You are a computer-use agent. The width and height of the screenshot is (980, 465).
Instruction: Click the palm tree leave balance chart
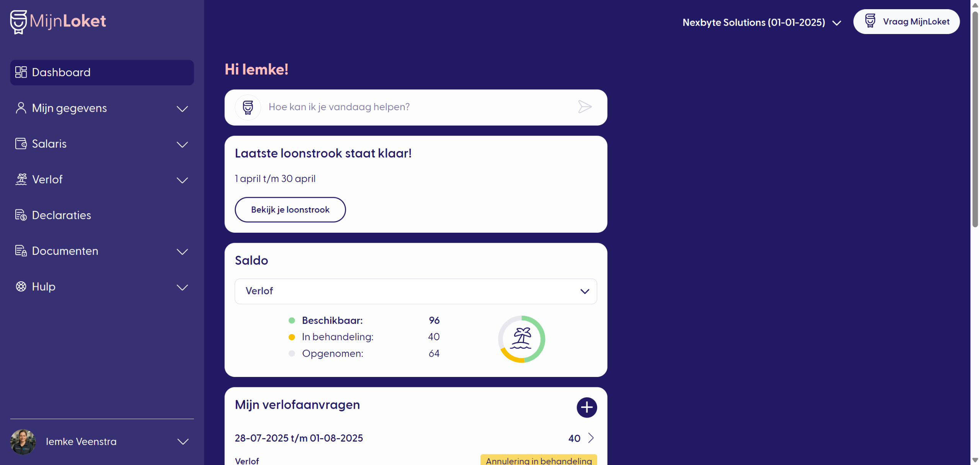point(521,339)
